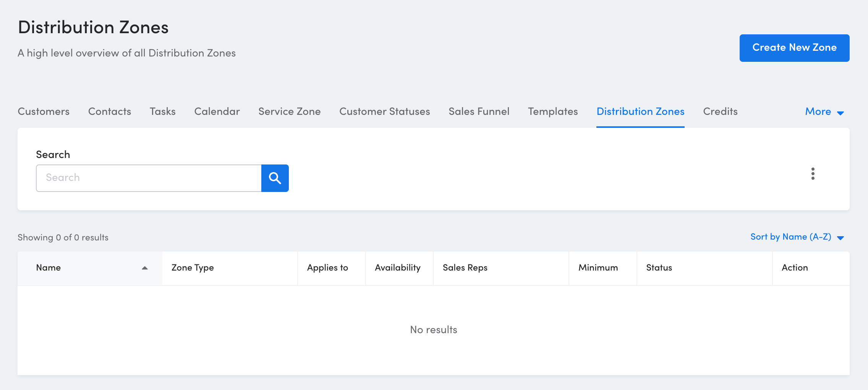Open the Templates tab
Screen dimensions: 868x390
(553, 111)
